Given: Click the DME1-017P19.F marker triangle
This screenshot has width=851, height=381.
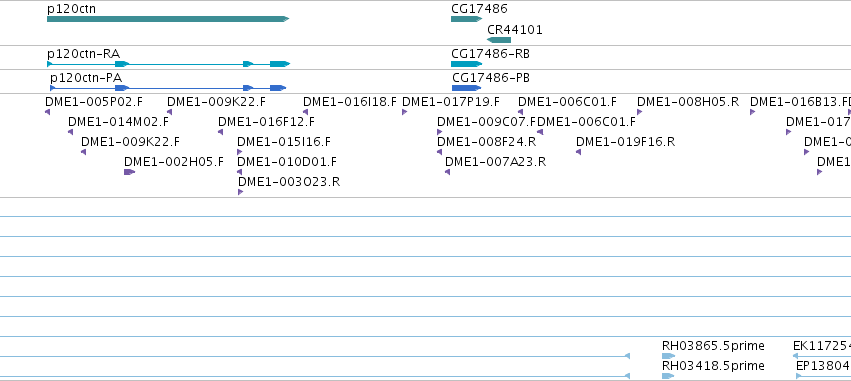Looking at the screenshot, I should click(404, 112).
